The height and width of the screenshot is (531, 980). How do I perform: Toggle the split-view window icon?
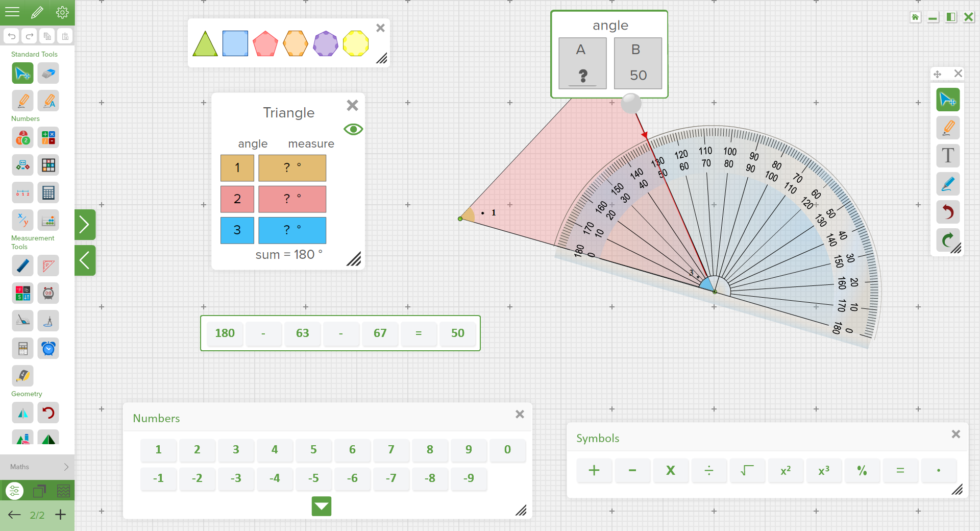(950, 17)
